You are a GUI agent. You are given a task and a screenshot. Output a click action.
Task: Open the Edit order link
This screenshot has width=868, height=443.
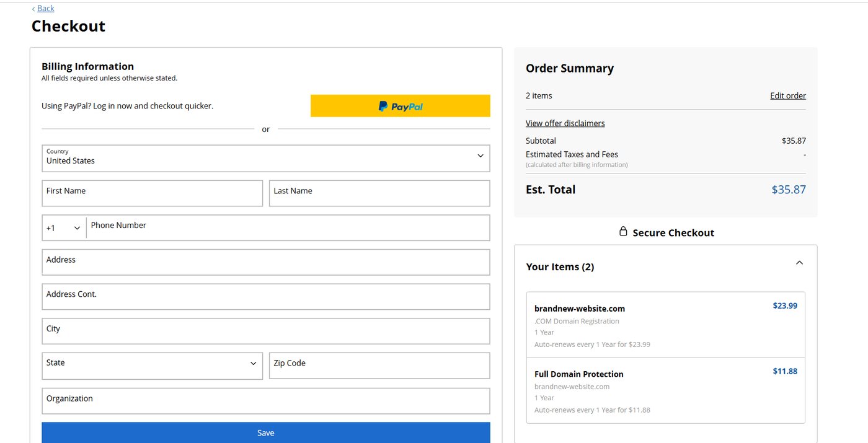coord(788,95)
